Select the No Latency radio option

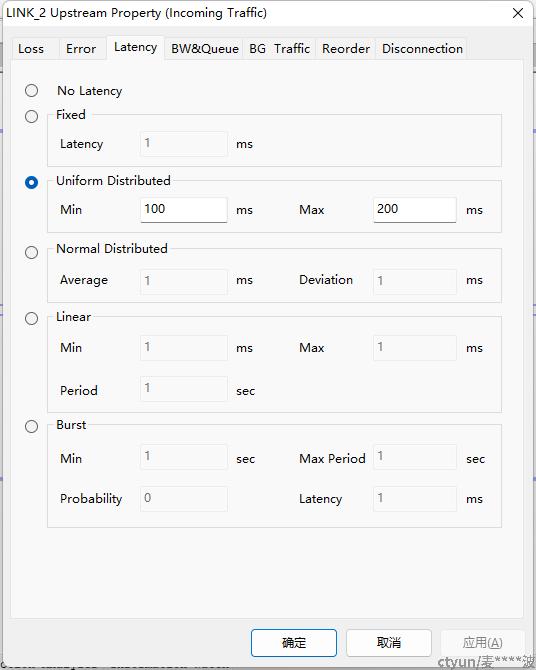(x=31, y=91)
